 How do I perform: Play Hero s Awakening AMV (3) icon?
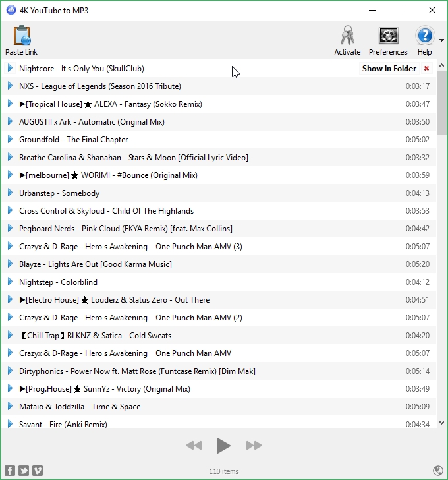point(10,246)
